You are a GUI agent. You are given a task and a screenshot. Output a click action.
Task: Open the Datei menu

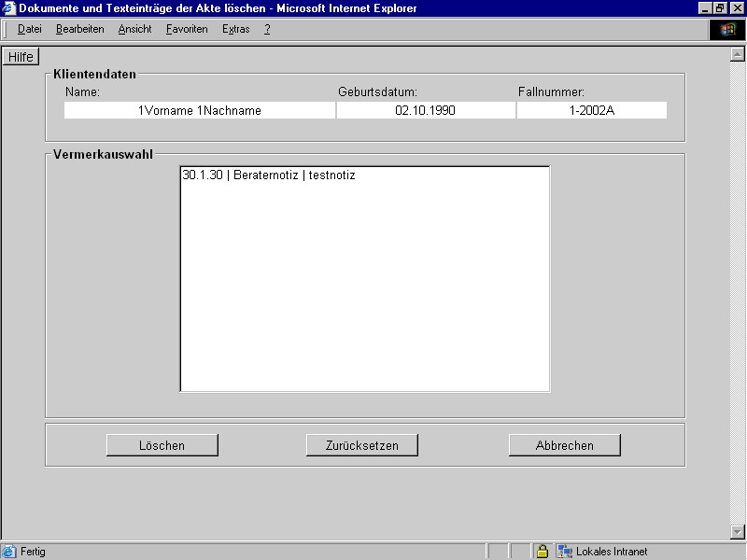[30, 29]
